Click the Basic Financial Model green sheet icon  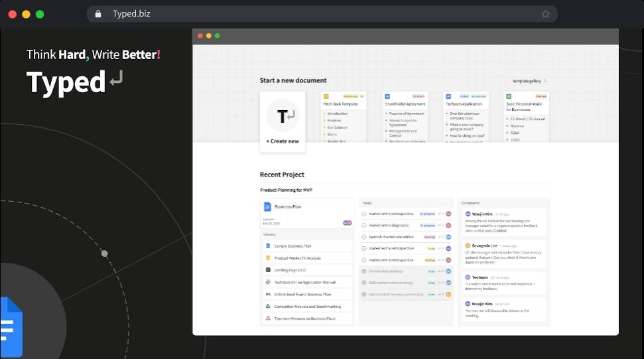click(x=509, y=96)
